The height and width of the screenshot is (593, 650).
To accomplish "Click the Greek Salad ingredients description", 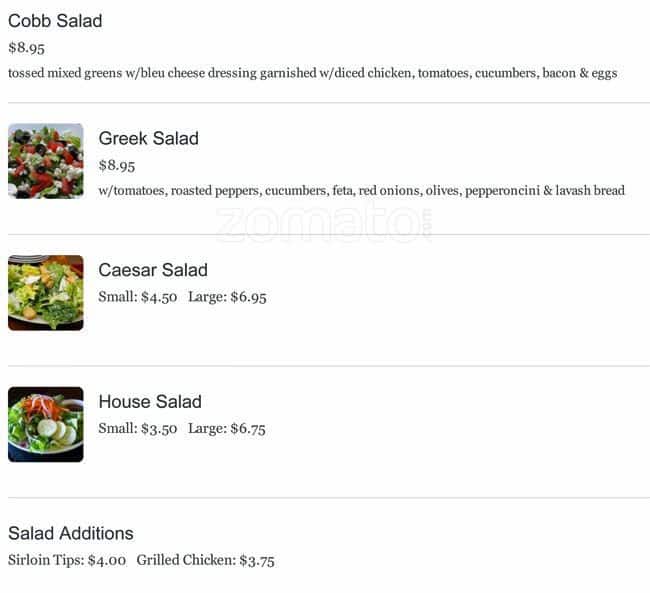I will (361, 191).
